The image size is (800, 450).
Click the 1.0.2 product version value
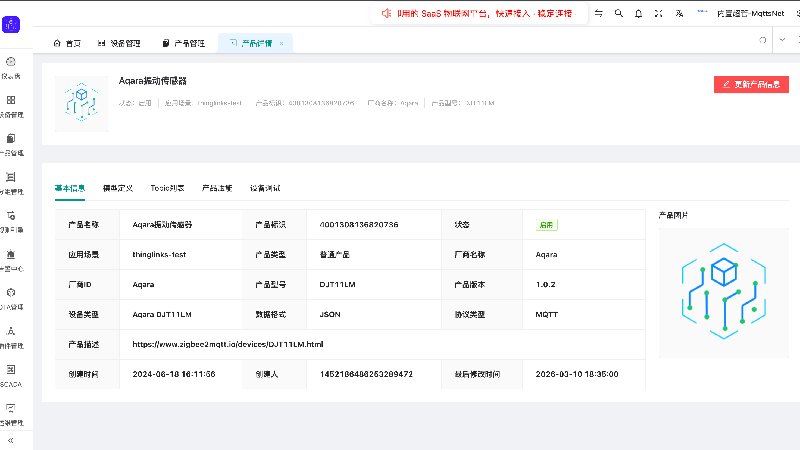click(545, 285)
